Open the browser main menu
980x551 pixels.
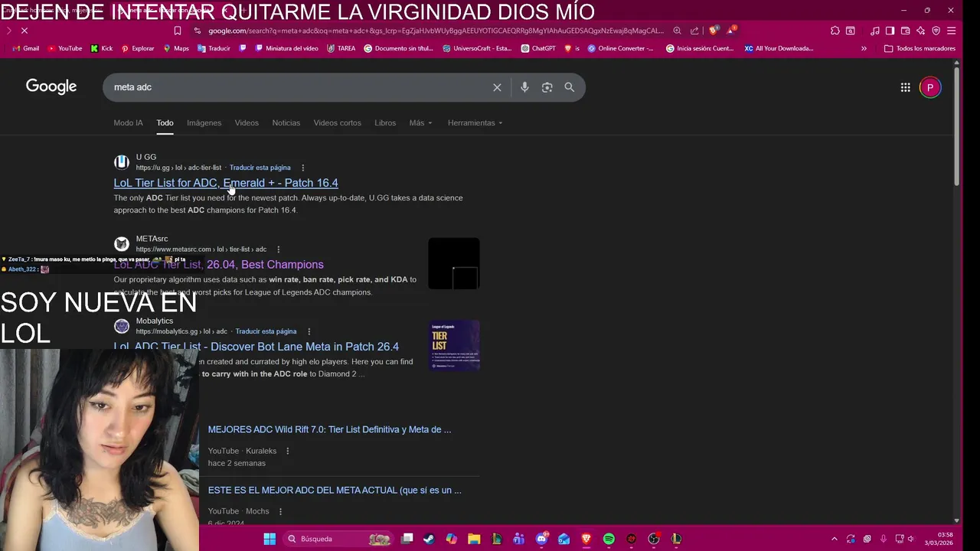pyautogui.click(x=951, y=31)
